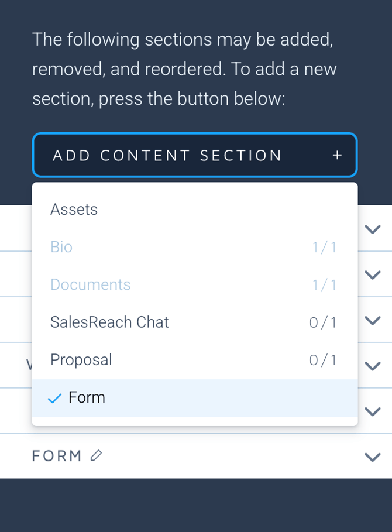
Task: Choose the Bio option in the dropdown
Action: pos(61,247)
